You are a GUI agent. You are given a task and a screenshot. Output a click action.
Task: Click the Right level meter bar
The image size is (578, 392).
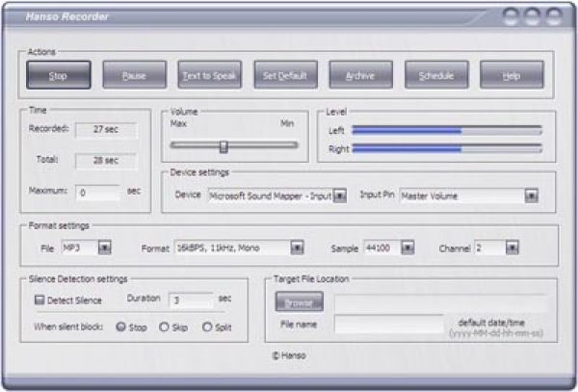pos(447,148)
